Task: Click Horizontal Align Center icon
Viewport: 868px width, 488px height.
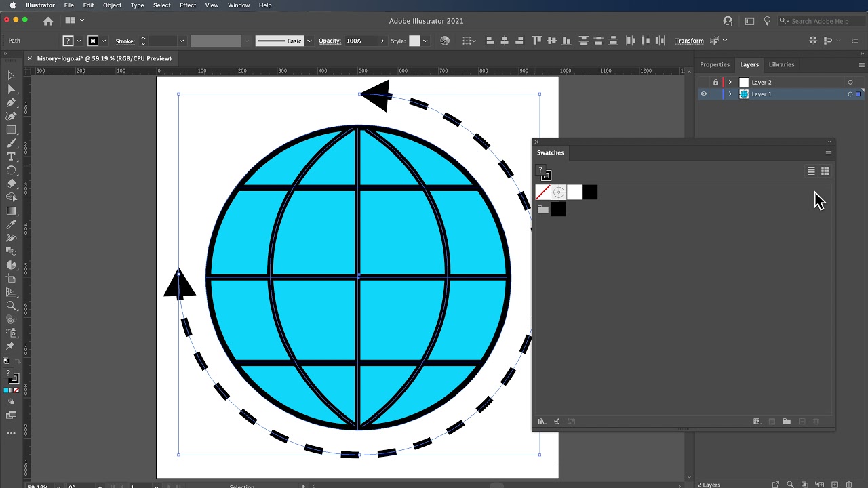Action: point(505,41)
